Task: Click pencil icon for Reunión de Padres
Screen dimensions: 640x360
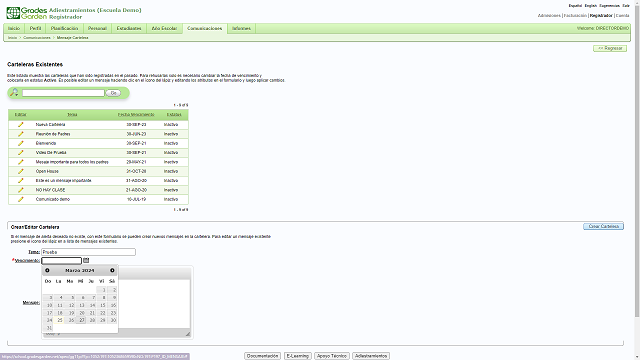Action: 20,134
